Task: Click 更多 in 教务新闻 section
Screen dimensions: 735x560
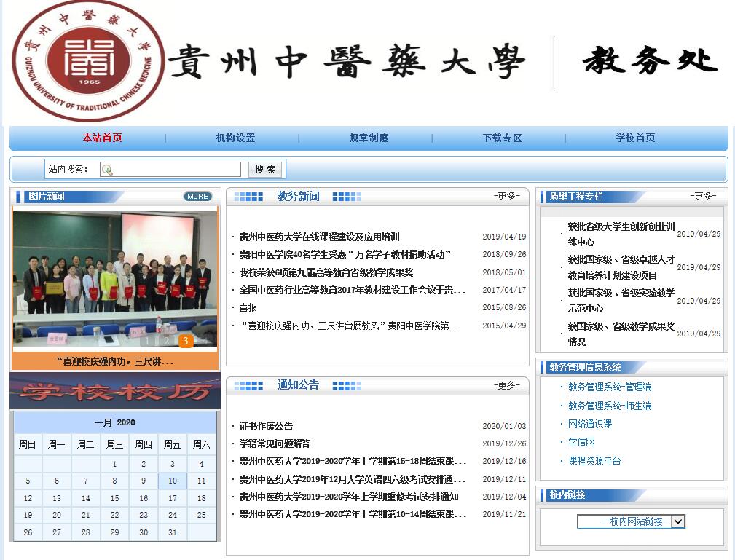Action: pyautogui.click(x=507, y=196)
